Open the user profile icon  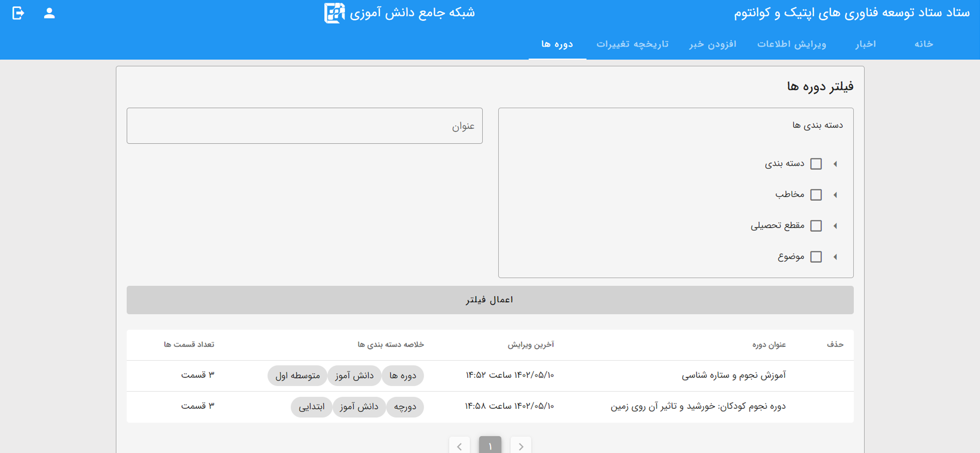[49, 13]
